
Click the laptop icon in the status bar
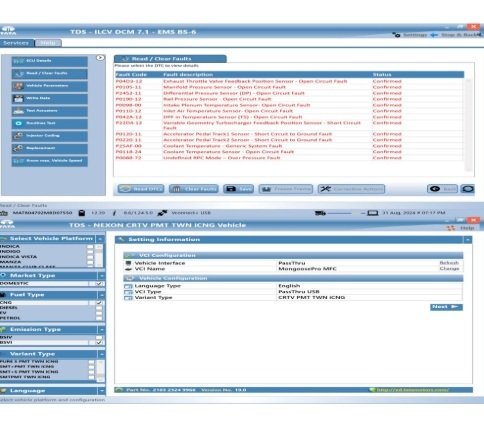(372, 213)
